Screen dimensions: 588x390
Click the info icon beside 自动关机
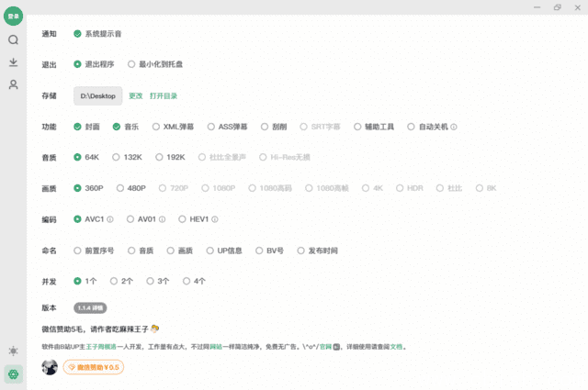coord(454,127)
